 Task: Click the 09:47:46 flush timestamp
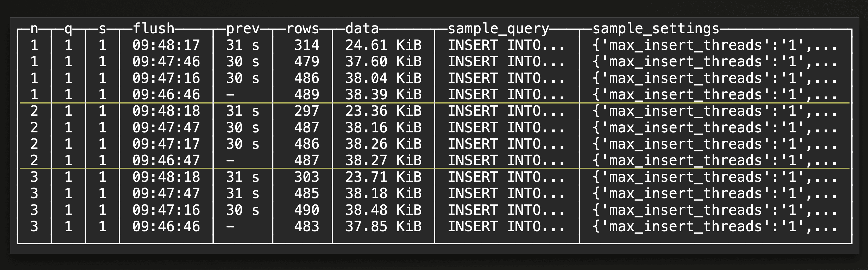(166, 62)
